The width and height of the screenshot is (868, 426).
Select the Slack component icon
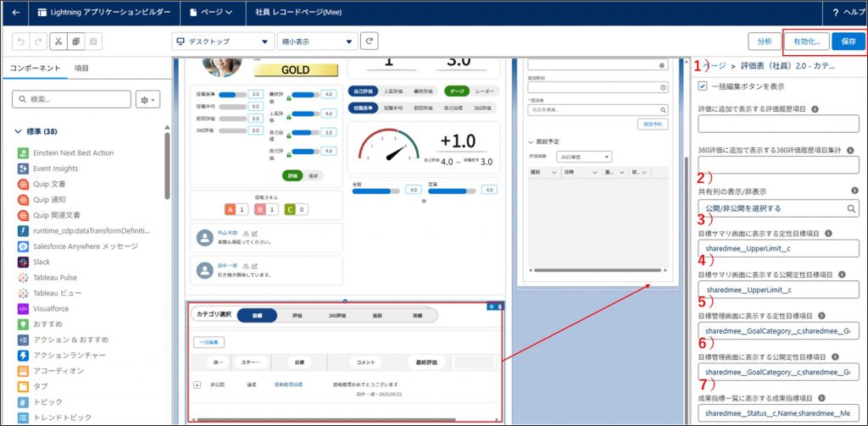(x=22, y=262)
